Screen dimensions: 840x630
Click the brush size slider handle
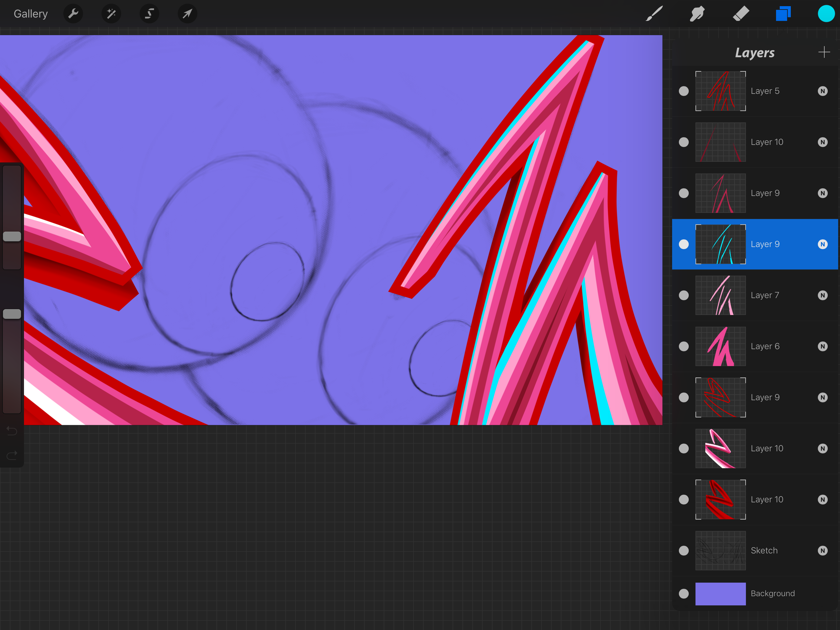[12, 236]
